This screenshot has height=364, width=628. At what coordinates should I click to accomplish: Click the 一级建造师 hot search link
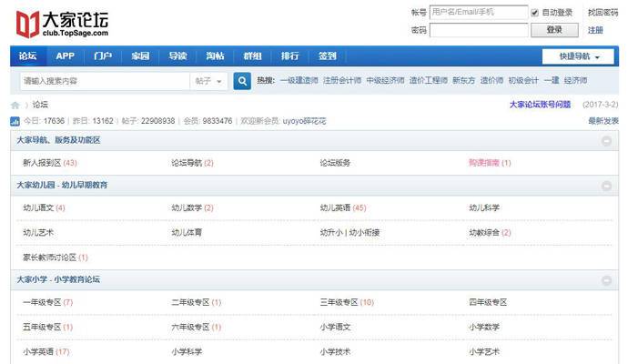point(299,81)
